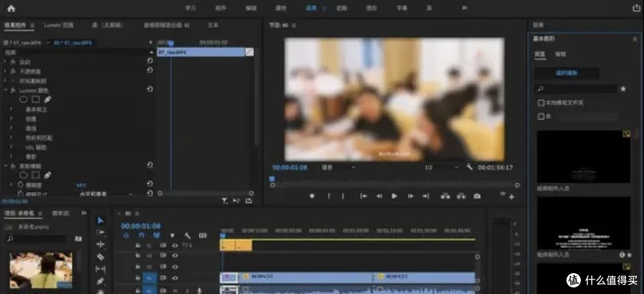The height and width of the screenshot is (294, 644).
Task: Open the quick export share icon
Action: pos(636,8)
